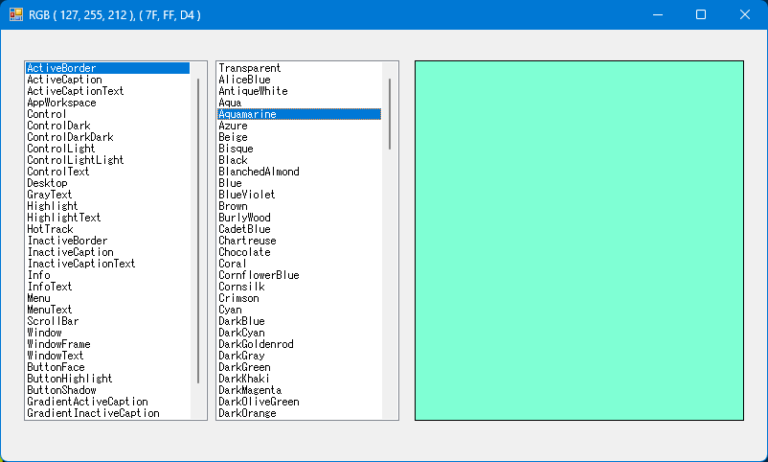Select CornflowerBlue from the middle list
The height and width of the screenshot is (462, 768).
258,275
